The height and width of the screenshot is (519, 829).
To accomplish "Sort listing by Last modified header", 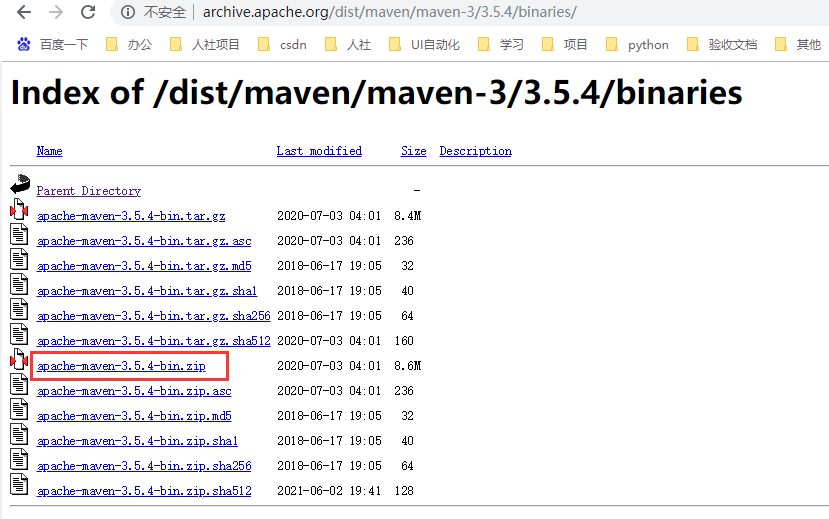I will tap(319, 151).
